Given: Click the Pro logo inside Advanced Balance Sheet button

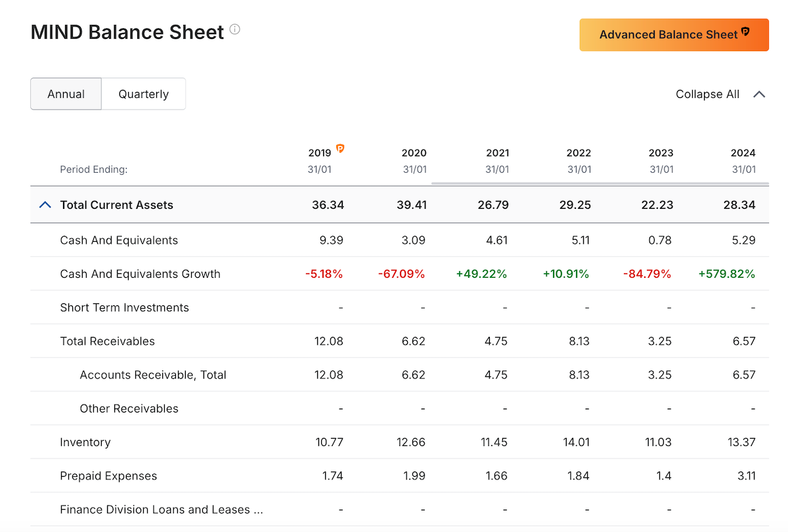Looking at the screenshot, I should point(745,32).
